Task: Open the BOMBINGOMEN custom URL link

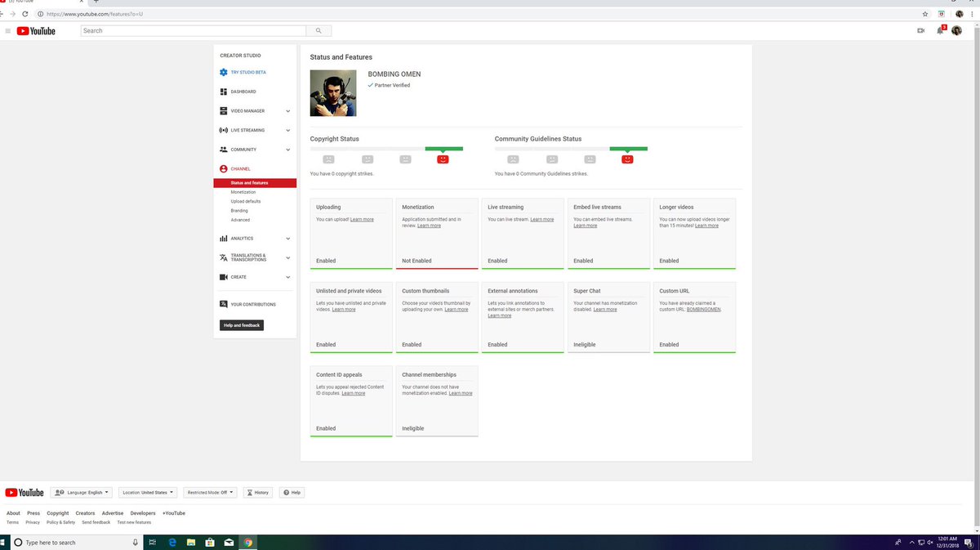Action: 703,310
